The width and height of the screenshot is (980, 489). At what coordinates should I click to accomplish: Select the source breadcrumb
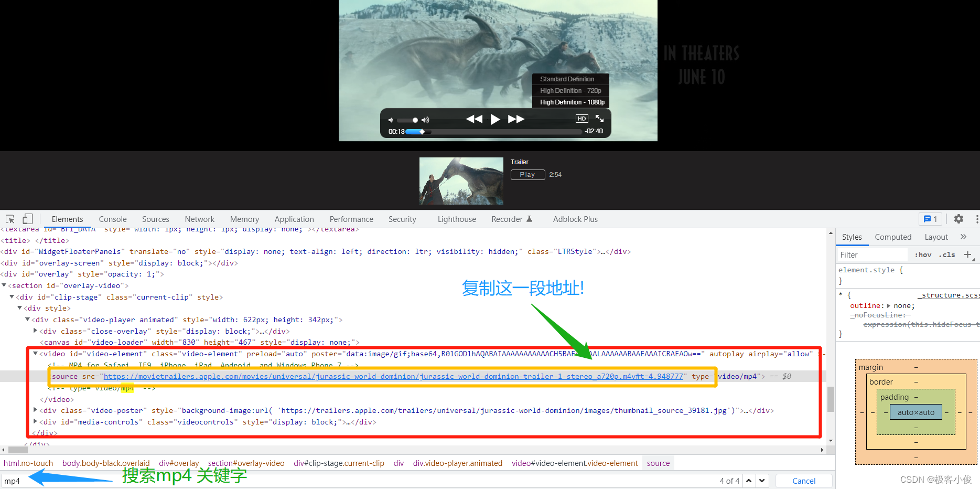(x=659, y=463)
